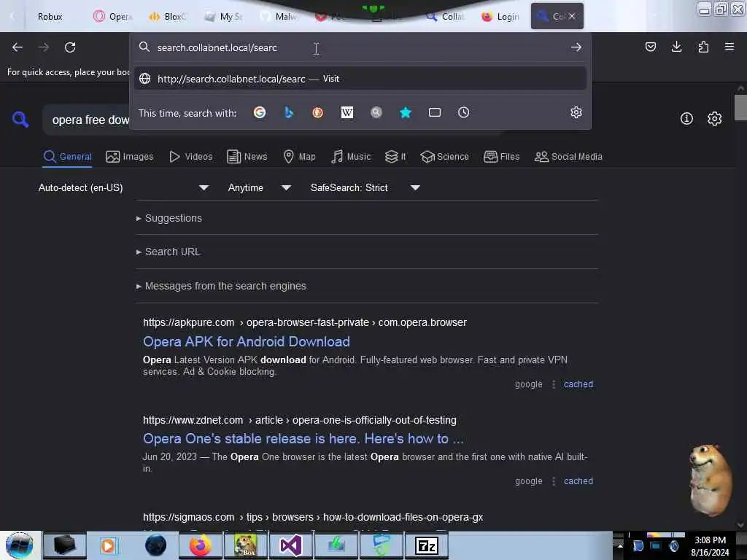Click the browser forward arrow
Screen dimensions: 747x560
(43, 47)
